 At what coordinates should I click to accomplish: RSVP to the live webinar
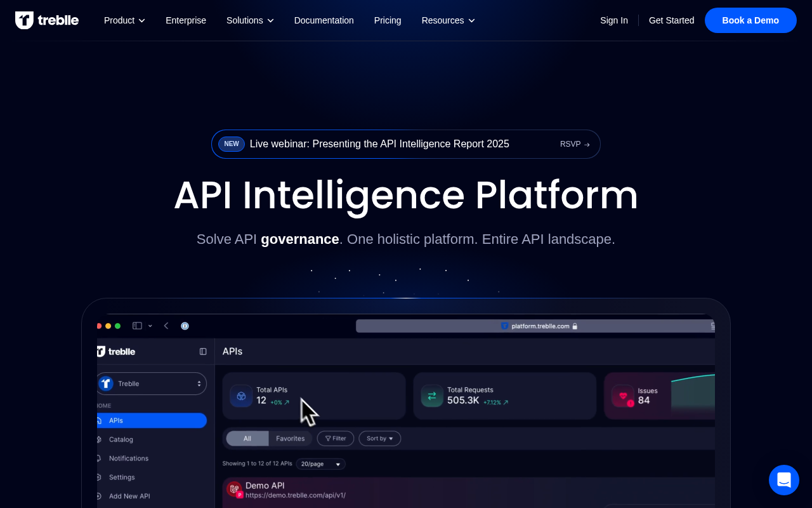575,144
